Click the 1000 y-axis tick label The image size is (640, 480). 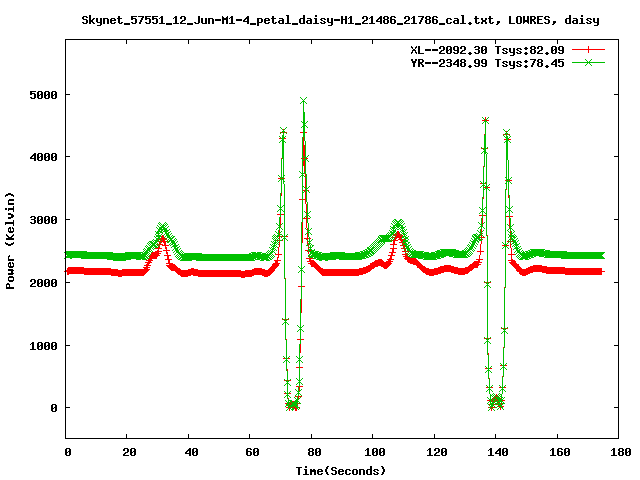43,346
